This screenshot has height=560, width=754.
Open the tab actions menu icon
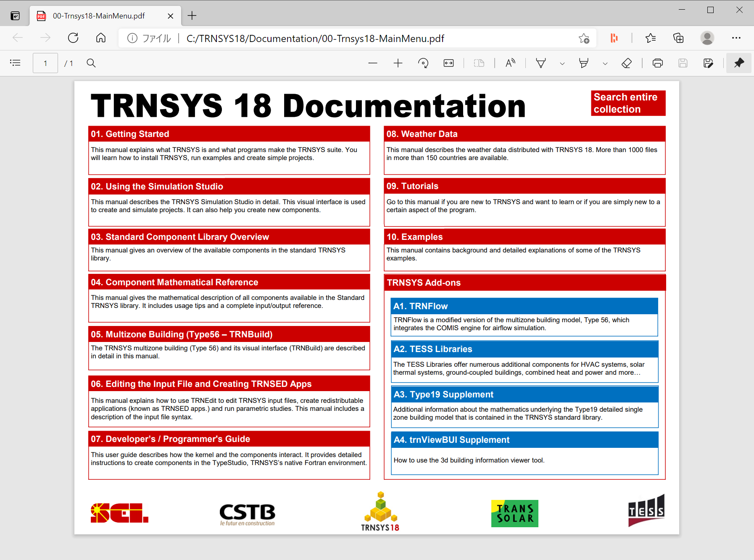(15, 16)
